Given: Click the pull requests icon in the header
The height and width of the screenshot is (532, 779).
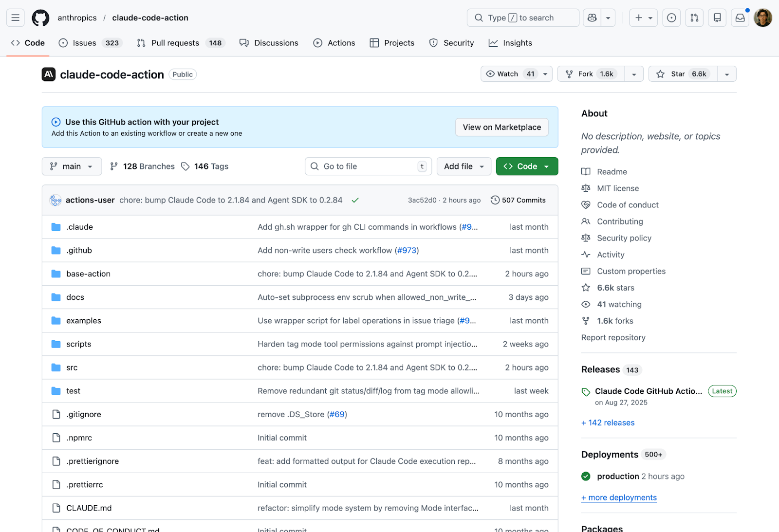Looking at the screenshot, I should click(x=694, y=18).
